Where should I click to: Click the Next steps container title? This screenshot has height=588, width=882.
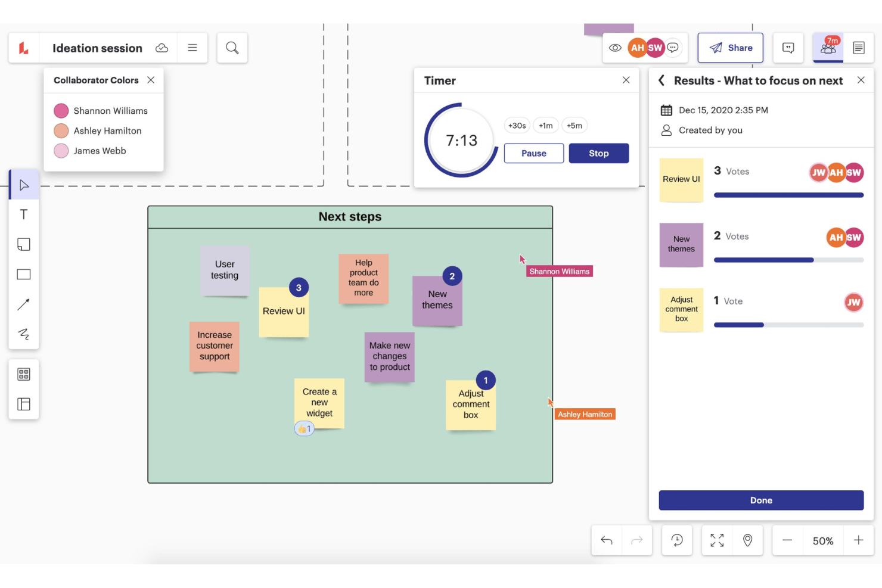click(x=350, y=217)
